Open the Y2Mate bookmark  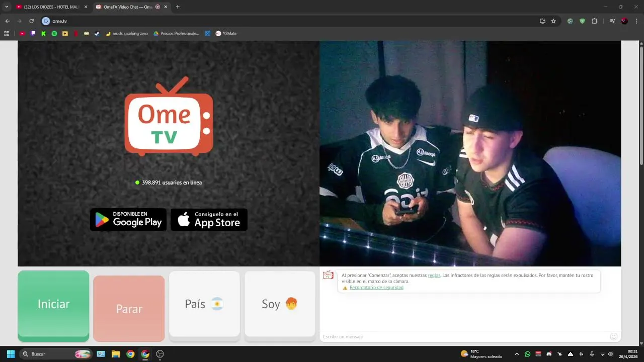tap(226, 33)
